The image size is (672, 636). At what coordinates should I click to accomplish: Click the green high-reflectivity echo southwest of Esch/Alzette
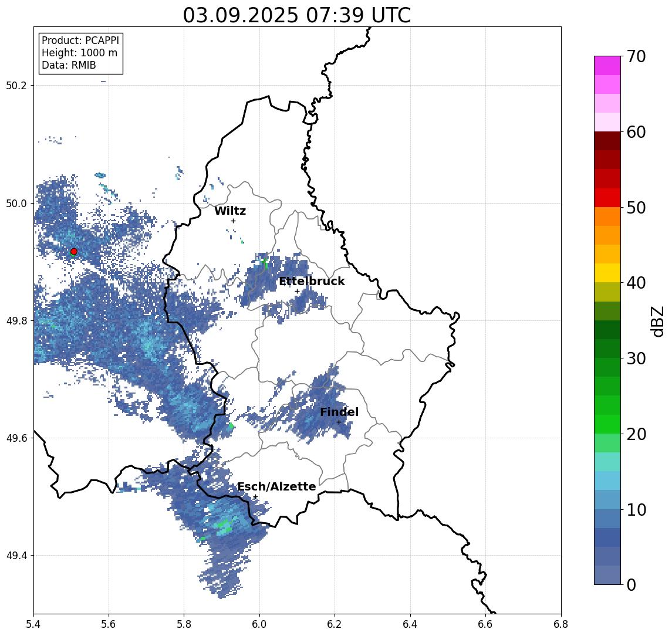pyautogui.click(x=224, y=525)
